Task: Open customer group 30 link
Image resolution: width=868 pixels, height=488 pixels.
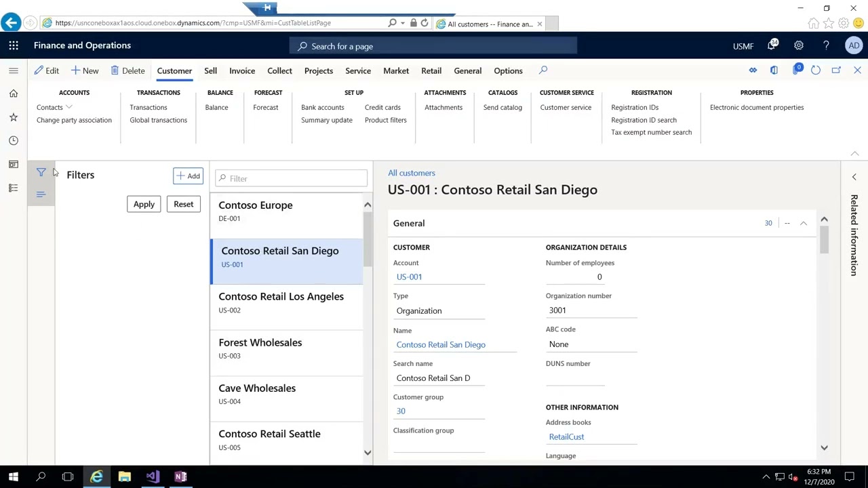Action: point(401,411)
